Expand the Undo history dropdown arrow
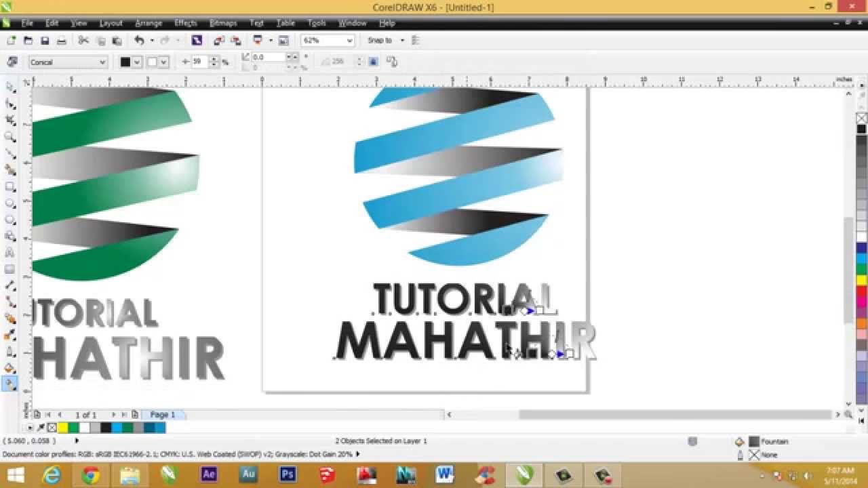The width and height of the screenshot is (868, 488). click(x=151, y=41)
